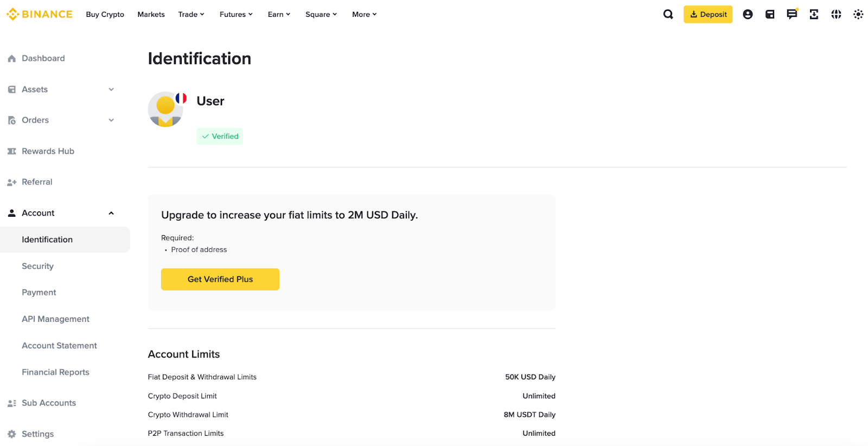The height and width of the screenshot is (446, 868).
Task: Open the search magnifier icon
Action: [x=668, y=15]
